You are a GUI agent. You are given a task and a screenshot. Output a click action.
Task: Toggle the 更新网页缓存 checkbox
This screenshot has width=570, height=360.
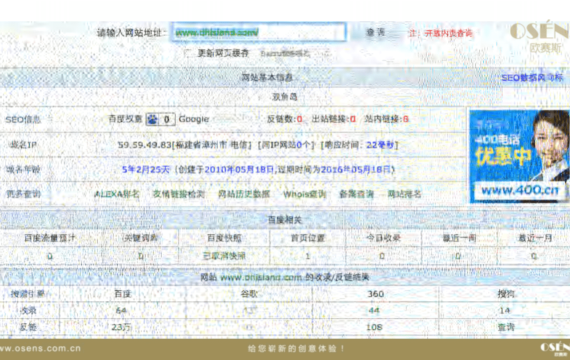point(189,53)
